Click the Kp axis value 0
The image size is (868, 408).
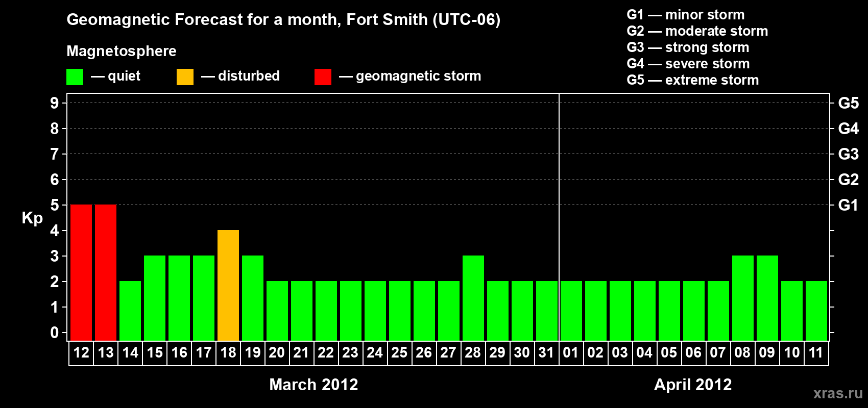pos(55,333)
